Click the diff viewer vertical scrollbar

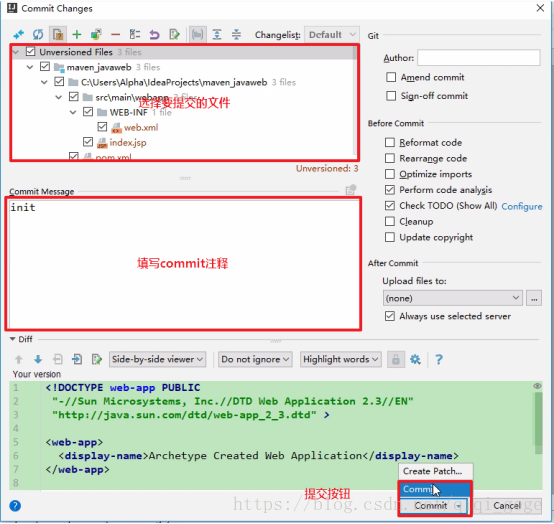[x=538, y=423]
